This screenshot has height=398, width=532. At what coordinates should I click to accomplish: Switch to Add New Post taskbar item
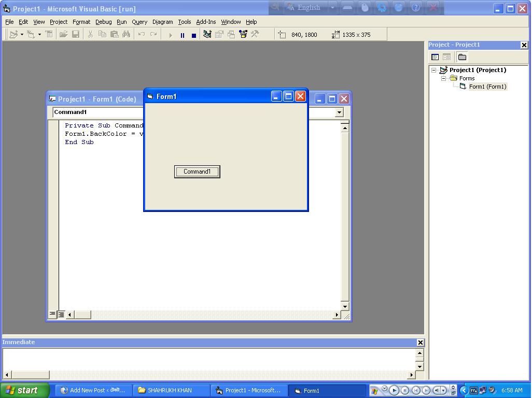pyautogui.click(x=93, y=391)
